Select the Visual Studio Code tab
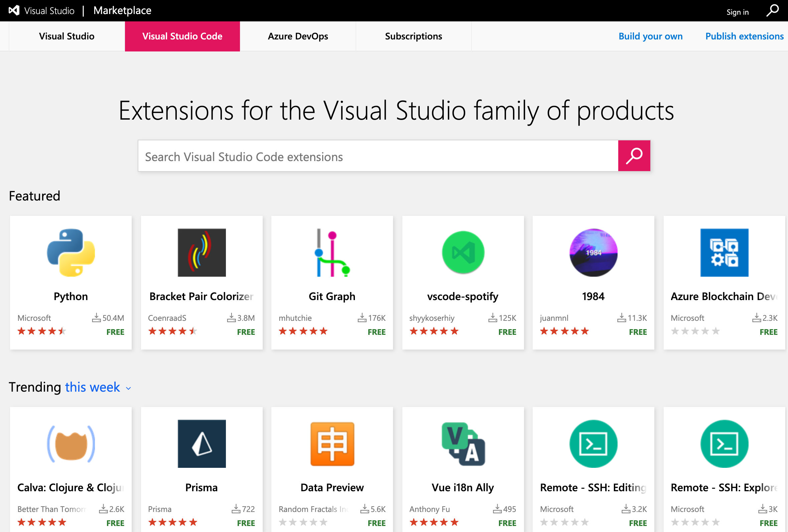The height and width of the screenshot is (532, 788). pos(182,36)
